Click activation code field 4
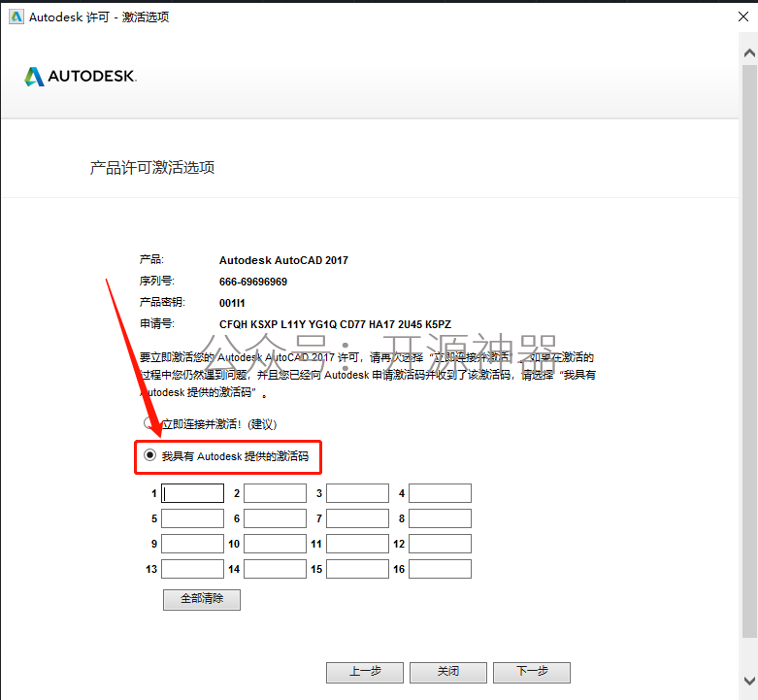The height and width of the screenshot is (700, 758). [440, 493]
